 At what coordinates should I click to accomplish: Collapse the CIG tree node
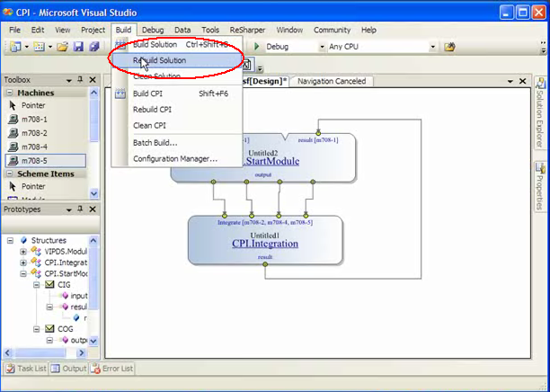36,285
